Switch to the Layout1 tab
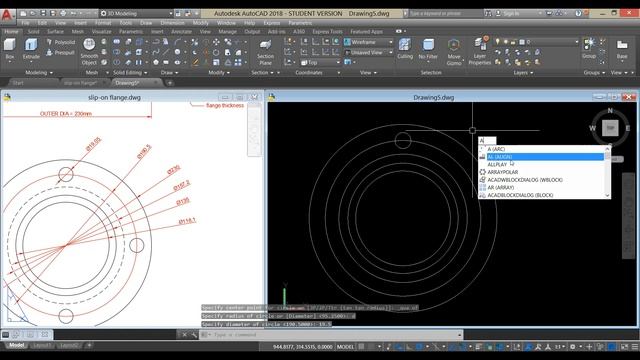This screenshot has width=640, height=360. click(x=42, y=345)
